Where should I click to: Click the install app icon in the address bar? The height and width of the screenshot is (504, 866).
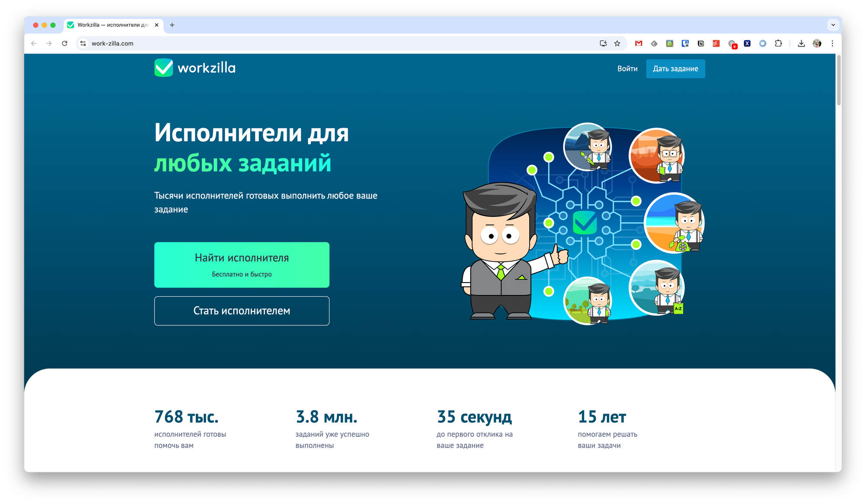(603, 43)
